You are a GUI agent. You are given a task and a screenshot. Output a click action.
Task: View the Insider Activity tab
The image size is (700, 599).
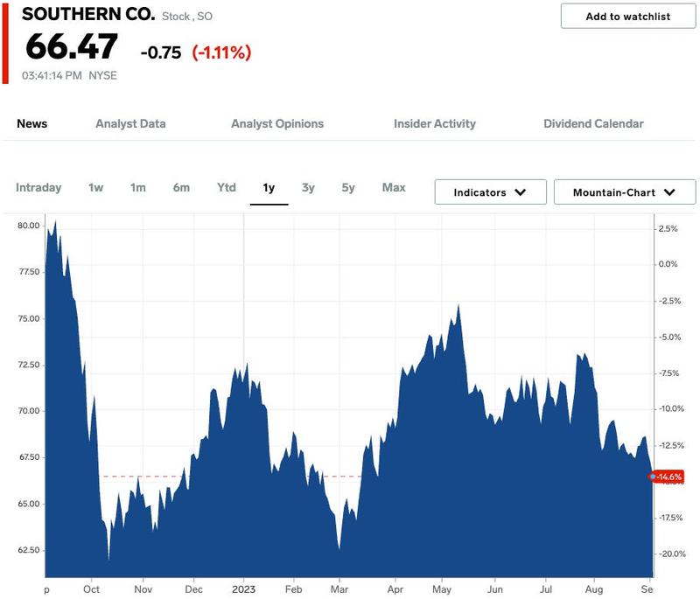[x=435, y=123]
